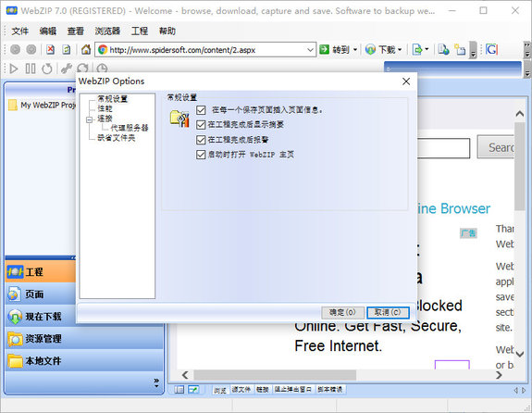Click the horizontal scrollbar thumb of web page

275,375
